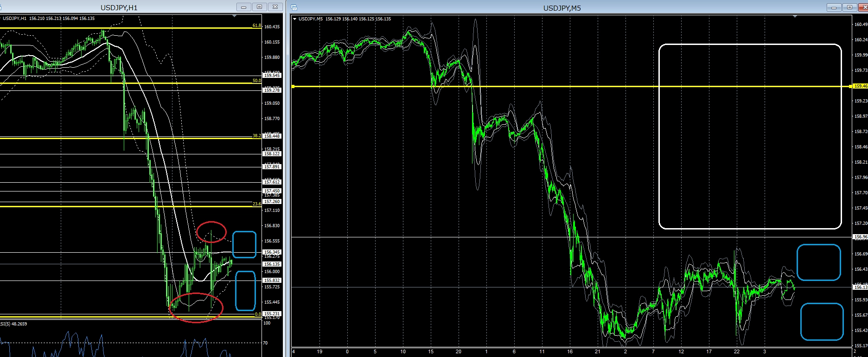The width and height of the screenshot is (868, 357).
Task: Click the 0.0 Fibonacci level label
Action: pos(258,314)
